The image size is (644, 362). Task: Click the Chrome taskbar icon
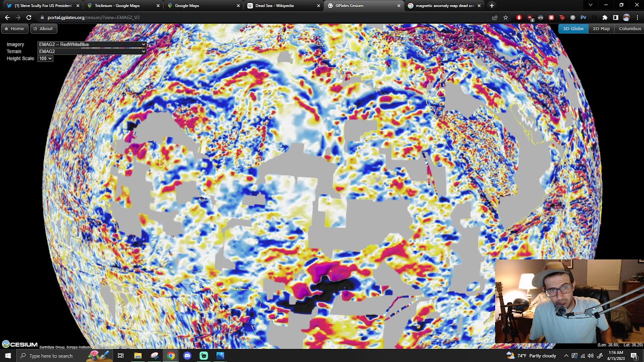click(x=171, y=356)
